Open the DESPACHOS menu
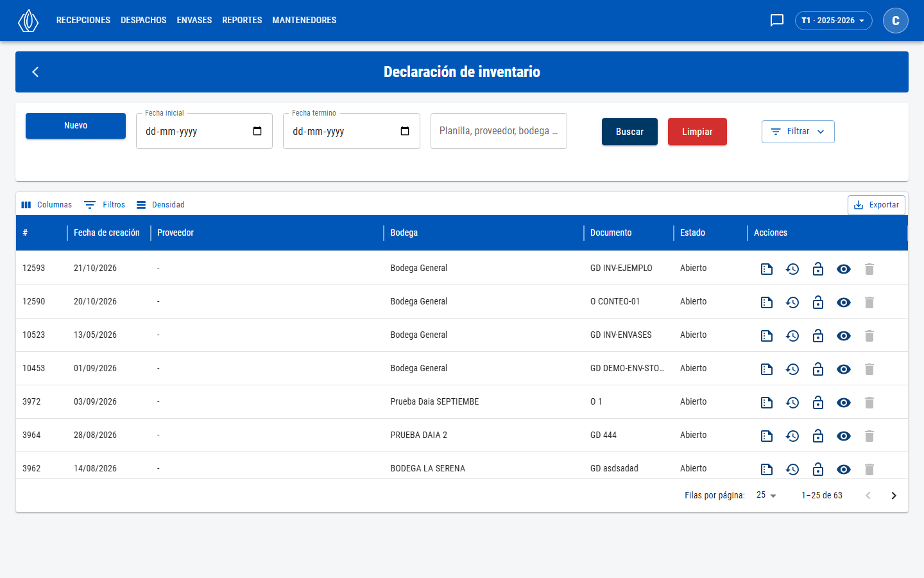This screenshot has height=578, width=924. tap(144, 21)
